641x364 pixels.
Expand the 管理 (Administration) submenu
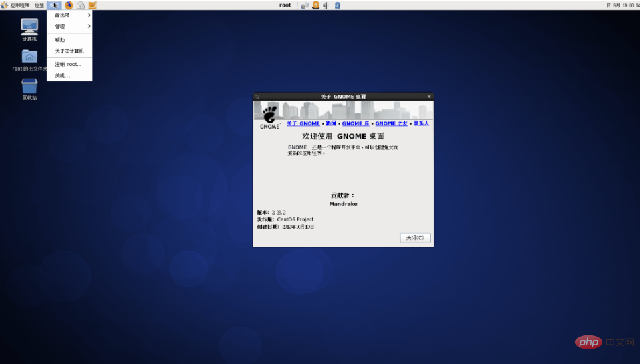tap(69, 26)
